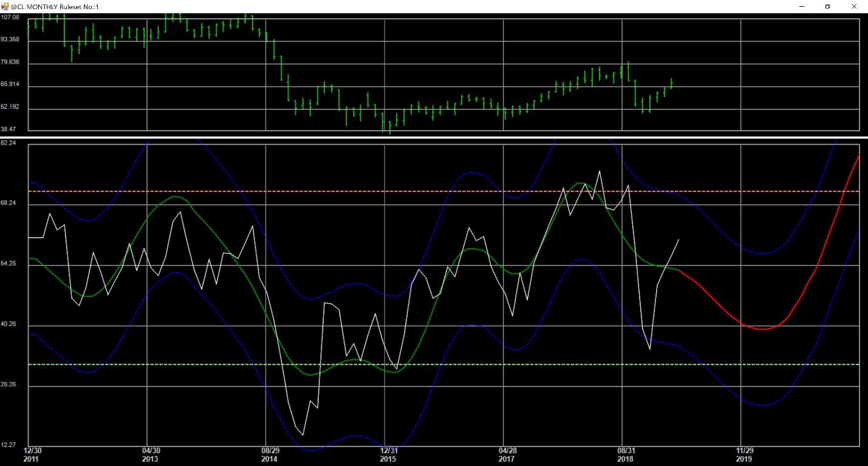
Task: Click the 11/29 2019 date axis label
Action: tap(745, 453)
